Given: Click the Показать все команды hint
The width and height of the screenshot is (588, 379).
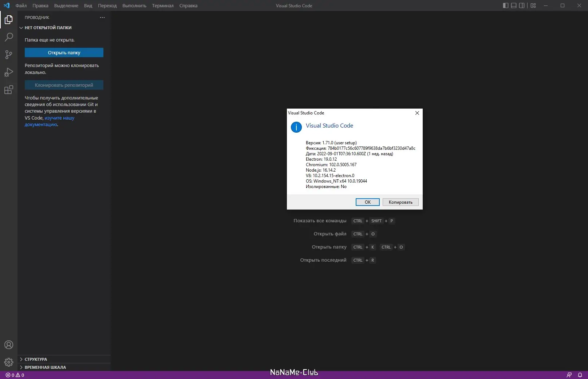Looking at the screenshot, I should coord(320,221).
